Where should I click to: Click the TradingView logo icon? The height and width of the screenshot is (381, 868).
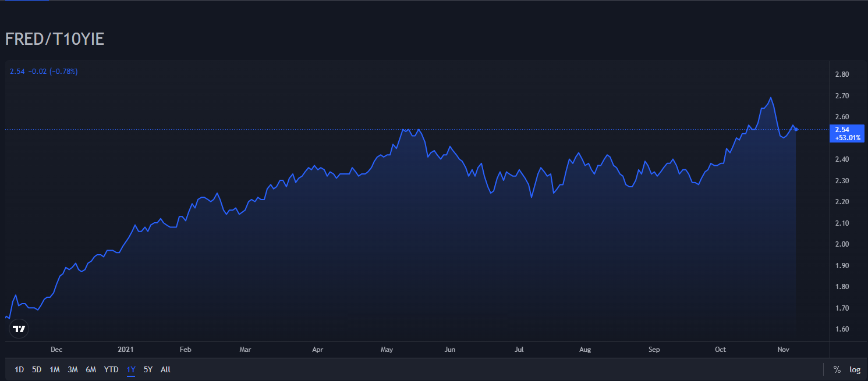pos(19,329)
